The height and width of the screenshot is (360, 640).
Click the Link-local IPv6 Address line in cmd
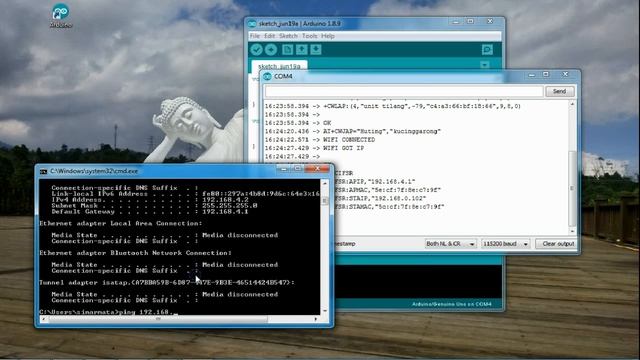[x=186, y=194]
